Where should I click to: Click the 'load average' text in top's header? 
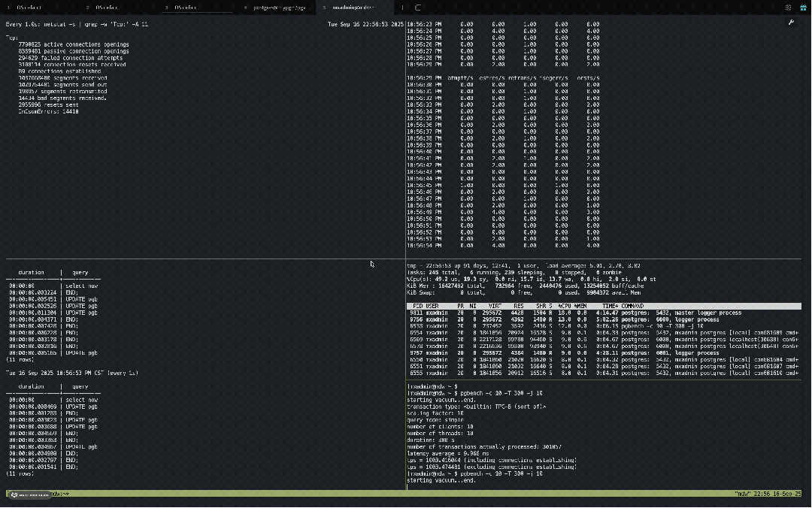[565, 266]
